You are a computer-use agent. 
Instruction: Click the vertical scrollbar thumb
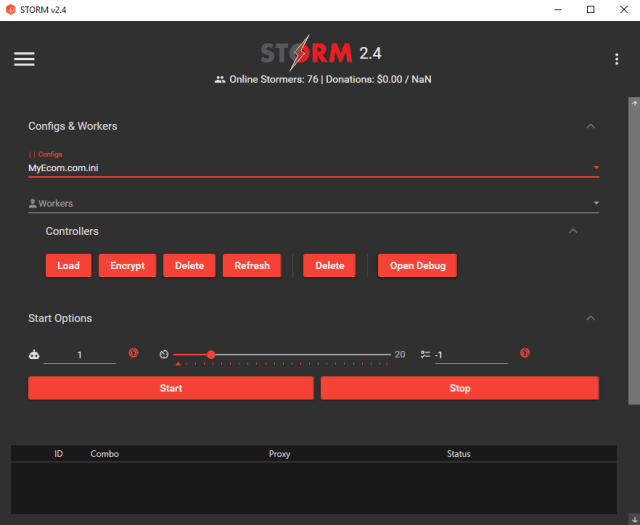(634, 256)
